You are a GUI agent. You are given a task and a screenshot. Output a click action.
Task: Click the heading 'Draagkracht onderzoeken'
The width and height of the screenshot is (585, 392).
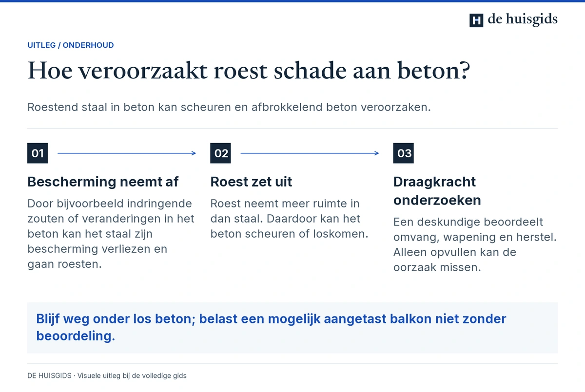pos(437,191)
